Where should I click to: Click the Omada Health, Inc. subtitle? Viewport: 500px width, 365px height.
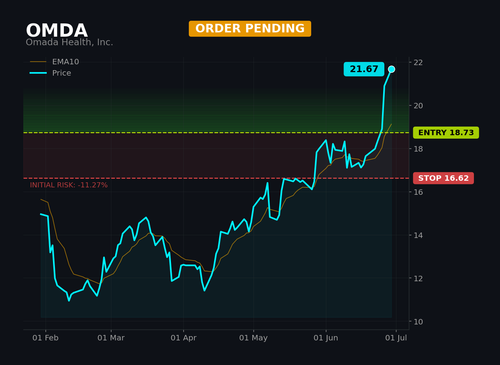69,42
